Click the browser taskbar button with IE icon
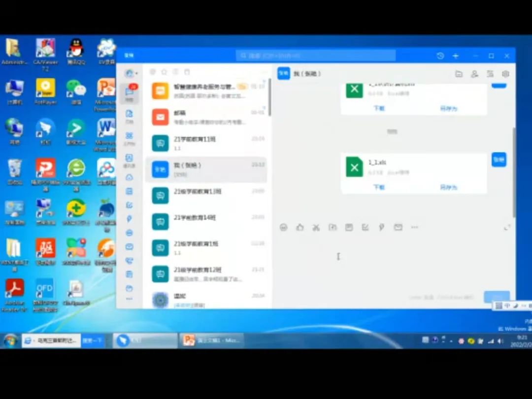Viewport: 532px width, 399px height. coord(52,340)
